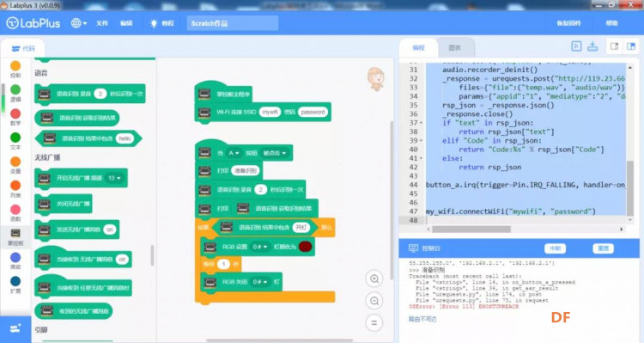This screenshot has width=644, height=343.
Task: Click the code editor vertical scrollbar
Action: (x=630, y=188)
